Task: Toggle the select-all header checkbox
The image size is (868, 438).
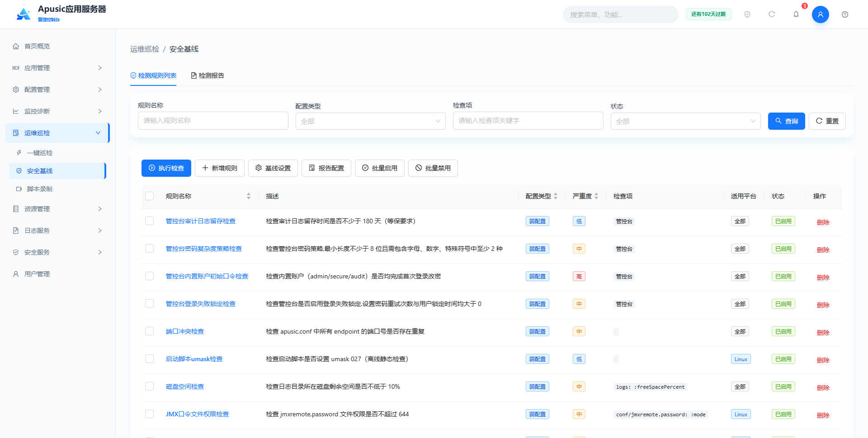Action: tap(150, 196)
